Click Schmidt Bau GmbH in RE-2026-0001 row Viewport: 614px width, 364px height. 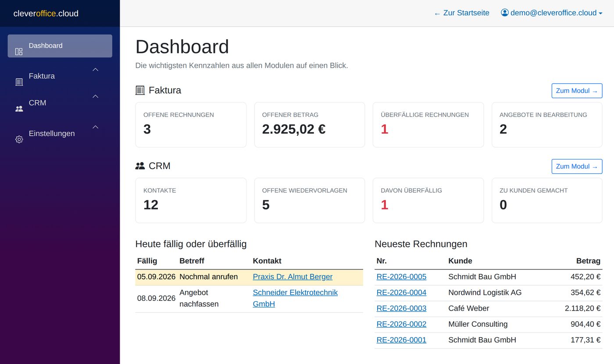point(482,340)
